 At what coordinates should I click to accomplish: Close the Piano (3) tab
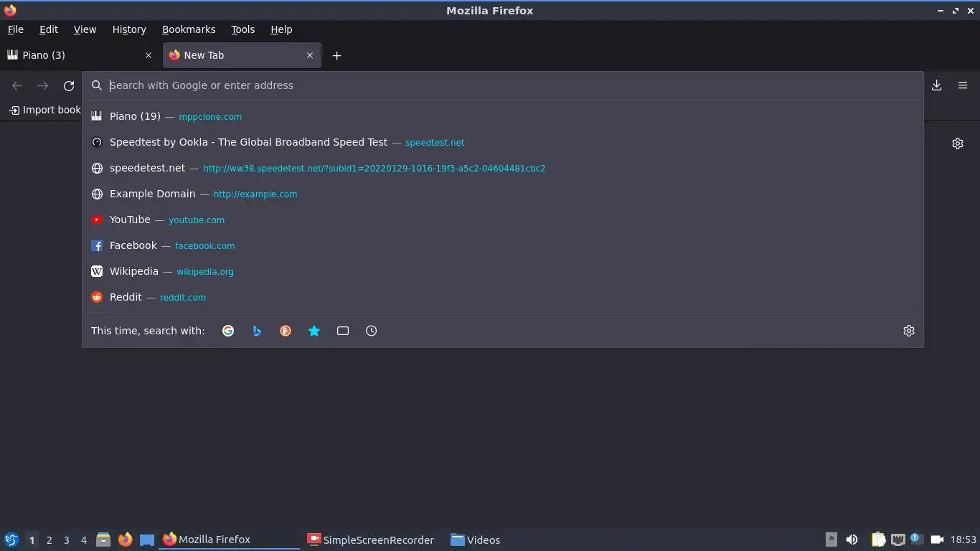[x=149, y=55]
